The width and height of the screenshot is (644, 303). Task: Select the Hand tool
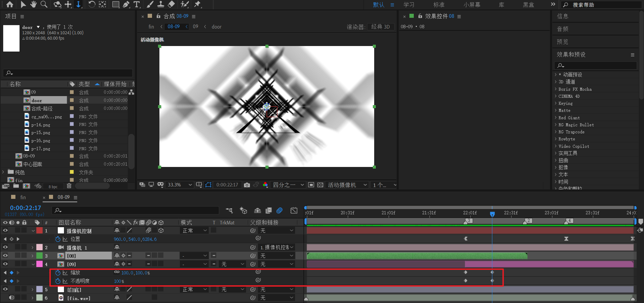(x=34, y=4)
